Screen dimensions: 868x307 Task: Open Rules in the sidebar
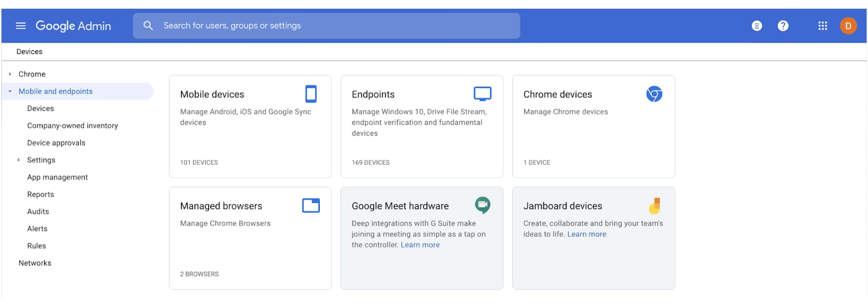[37, 246]
